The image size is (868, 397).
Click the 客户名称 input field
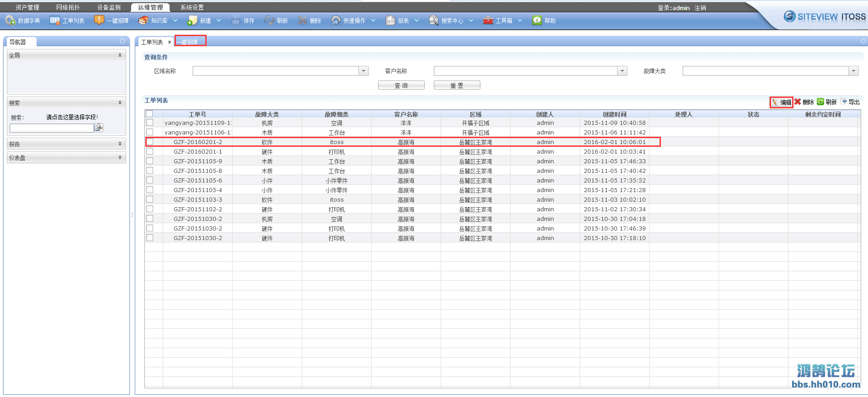click(526, 71)
